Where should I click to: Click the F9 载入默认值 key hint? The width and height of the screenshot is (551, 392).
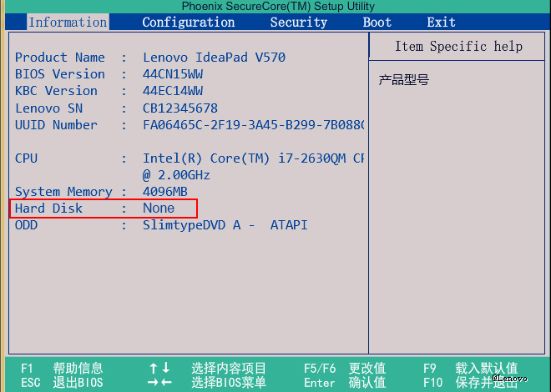click(x=471, y=369)
